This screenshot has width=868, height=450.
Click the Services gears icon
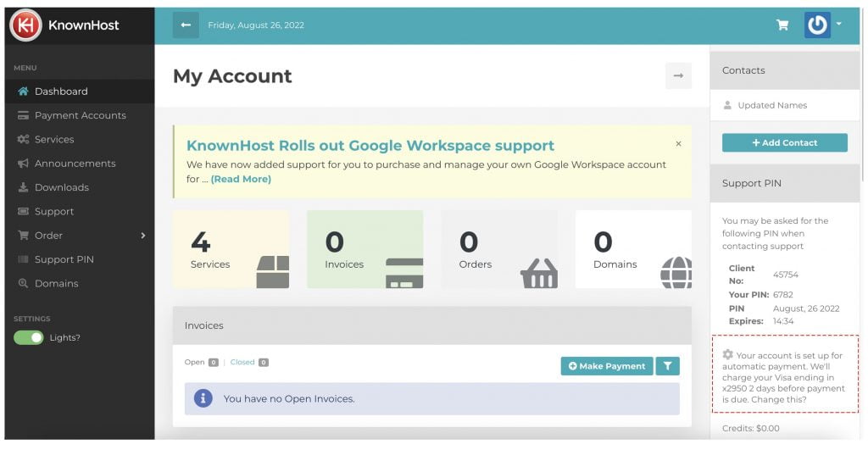(x=23, y=140)
